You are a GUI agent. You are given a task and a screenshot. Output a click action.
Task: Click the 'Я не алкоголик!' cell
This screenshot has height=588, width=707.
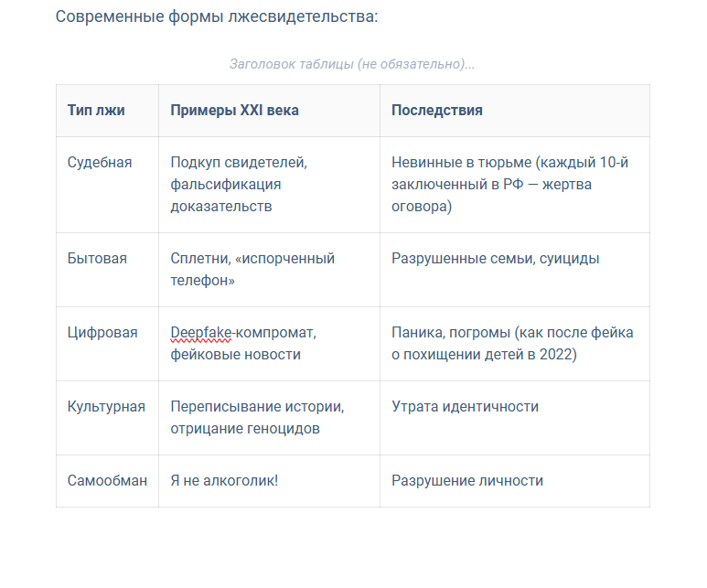pos(269,481)
